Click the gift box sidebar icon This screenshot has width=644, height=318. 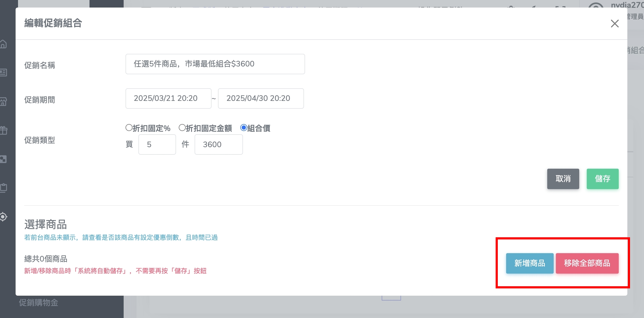pyautogui.click(x=3, y=130)
